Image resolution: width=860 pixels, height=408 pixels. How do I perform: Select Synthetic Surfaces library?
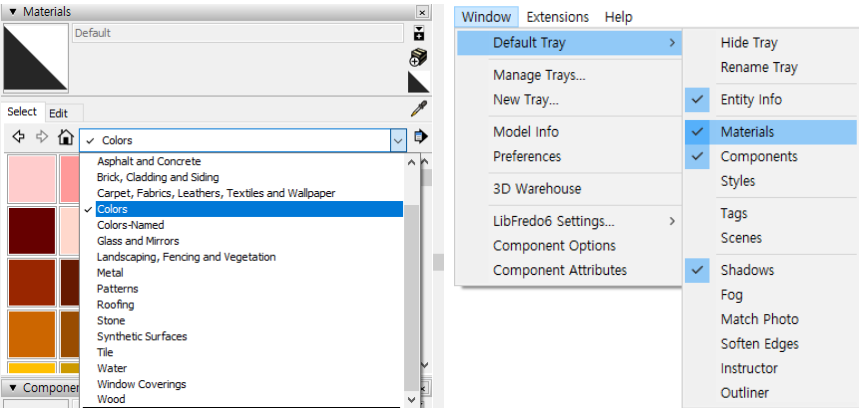(x=249, y=336)
